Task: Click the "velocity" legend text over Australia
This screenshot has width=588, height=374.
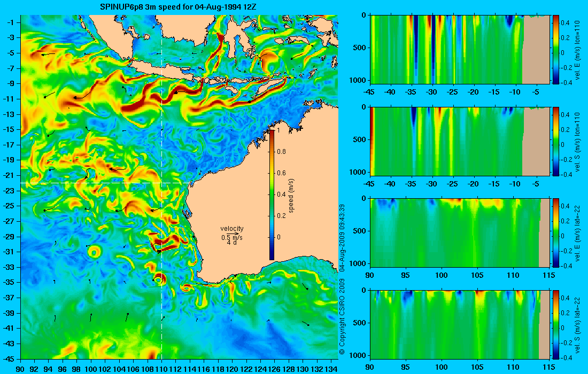Action: 232,229
